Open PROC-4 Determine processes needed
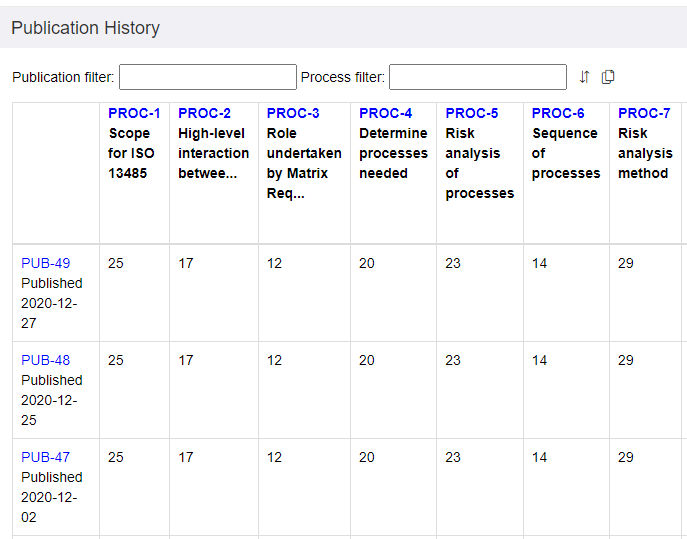Screen dimensions: 687x539 [x=385, y=113]
